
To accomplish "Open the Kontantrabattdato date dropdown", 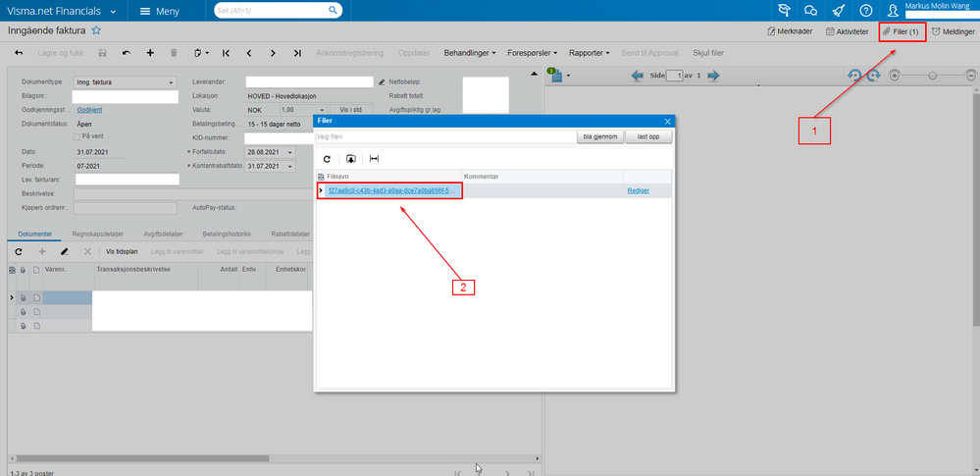I will 290,167.
